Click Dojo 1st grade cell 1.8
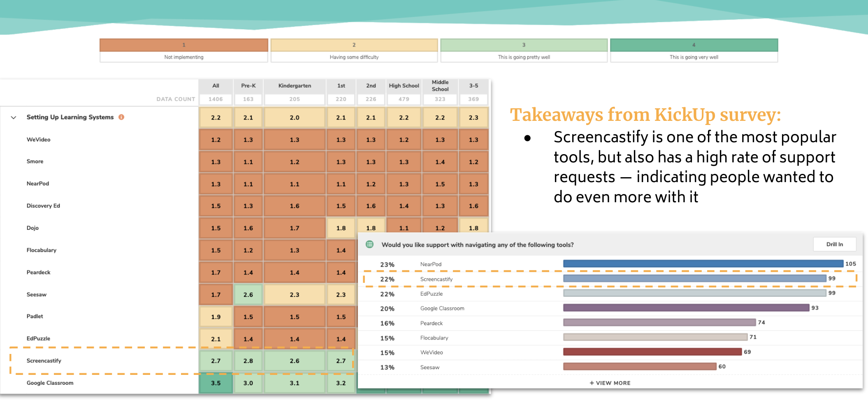 tap(341, 228)
